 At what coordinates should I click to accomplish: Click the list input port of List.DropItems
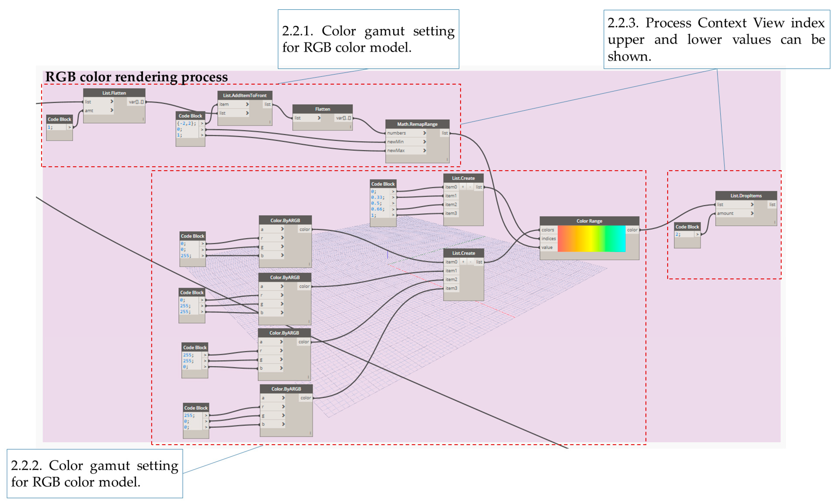tap(735, 204)
